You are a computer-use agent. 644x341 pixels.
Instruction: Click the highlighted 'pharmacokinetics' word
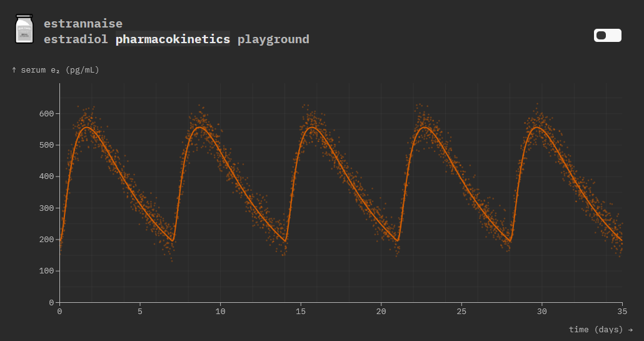coord(173,39)
